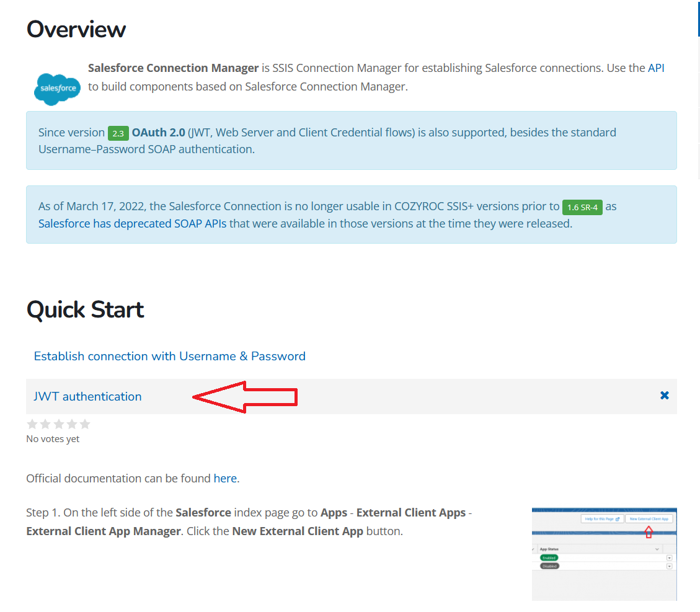Click the Quick Start heading

point(85,309)
